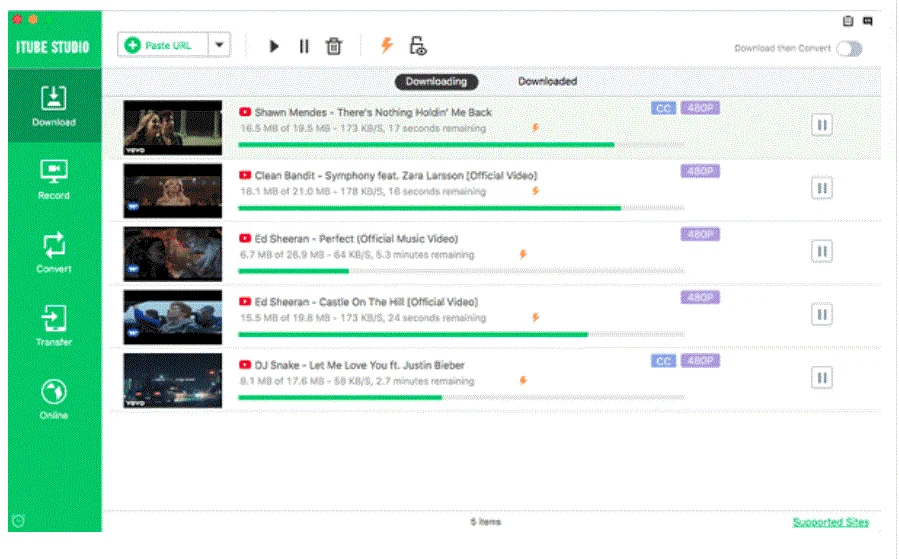This screenshot has width=899, height=559.
Task: Open the feedback chat icon at top right
Action: point(868,21)
